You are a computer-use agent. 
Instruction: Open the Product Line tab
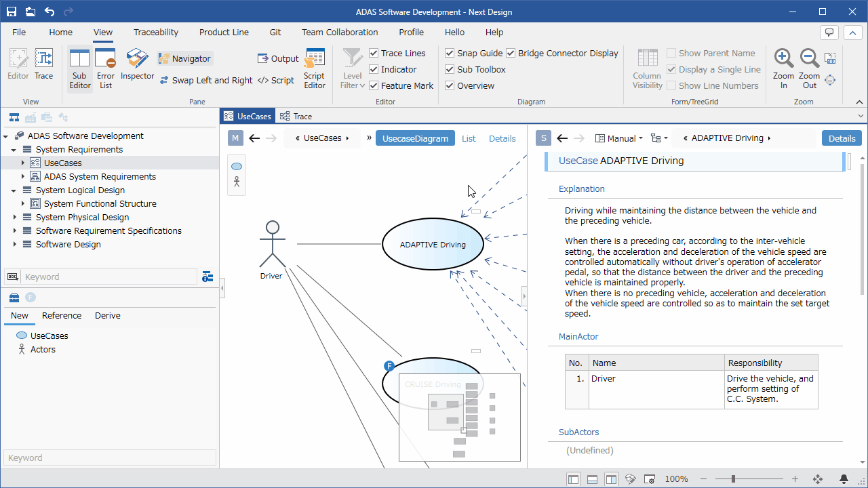[x=224, y=32]
